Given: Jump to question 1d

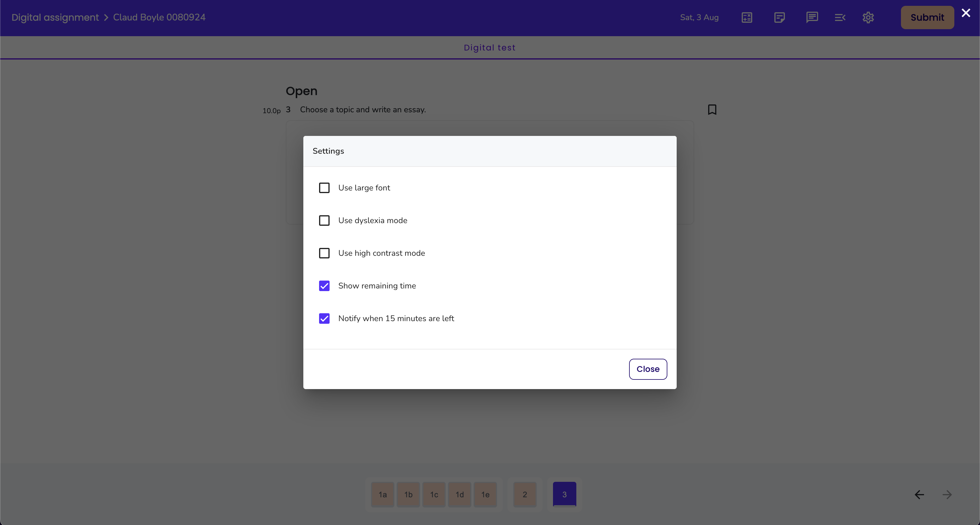Looking at the screenshot, I should pos(460,495).
